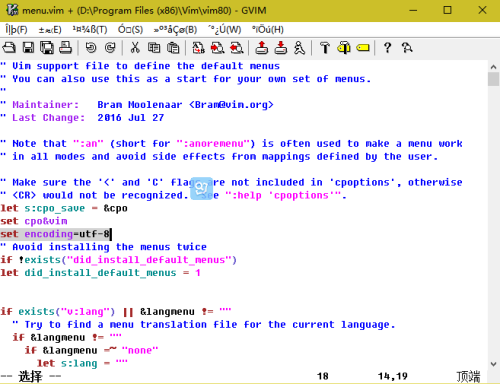
Task: Click line 'if !exists("did_install_default_menus")'
Action: tap(118, 260)
